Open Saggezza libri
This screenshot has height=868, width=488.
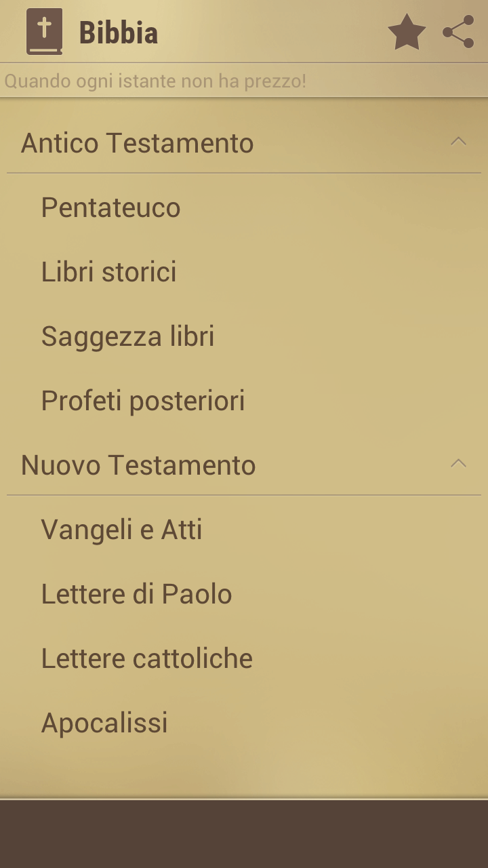click(x=244, y=336)
